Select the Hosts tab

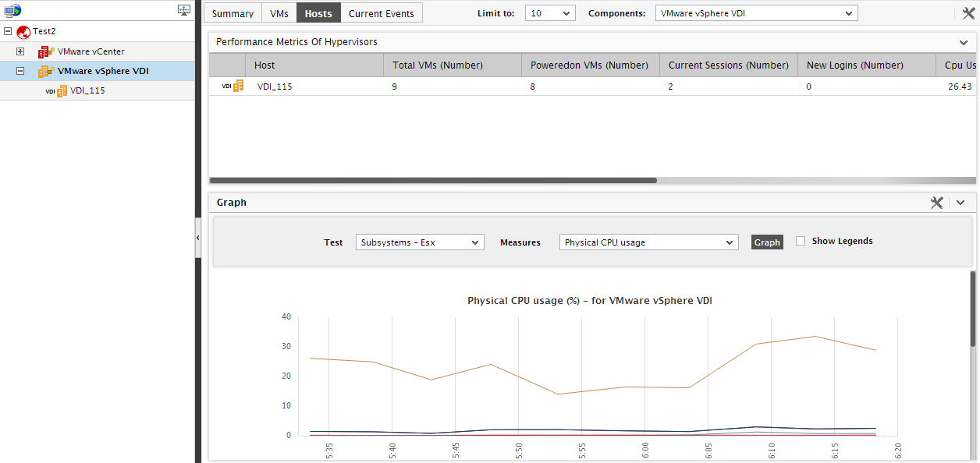318,13
